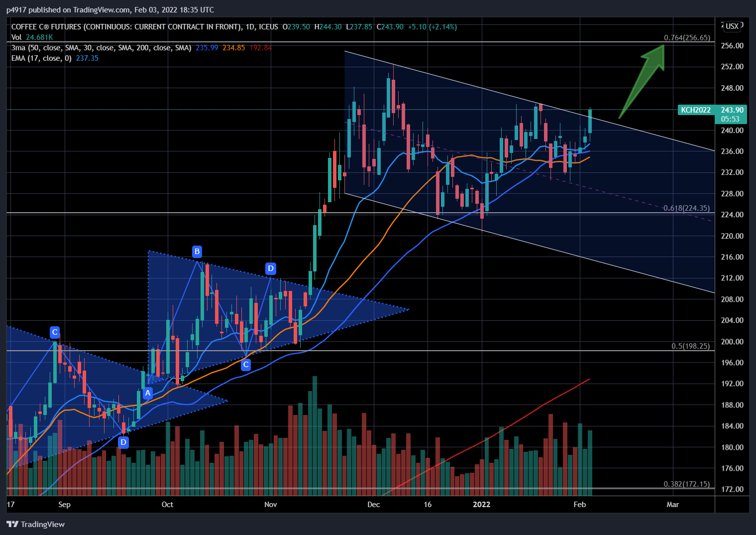Click the EMA (17, close, 0) legend
This screenshot has width=756, height=535.
41,58
